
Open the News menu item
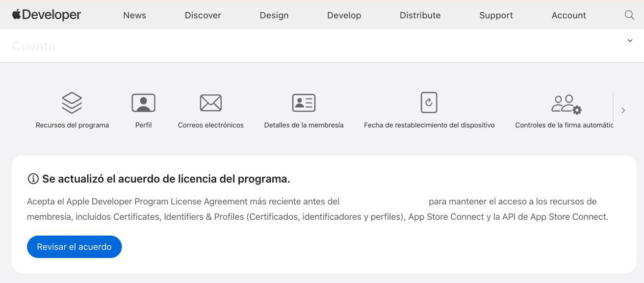point(135,15)
